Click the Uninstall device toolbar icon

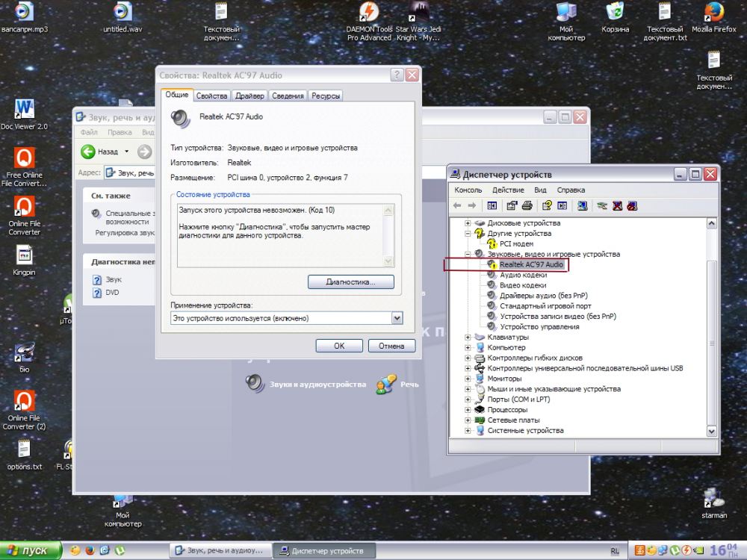coord(618,205)
